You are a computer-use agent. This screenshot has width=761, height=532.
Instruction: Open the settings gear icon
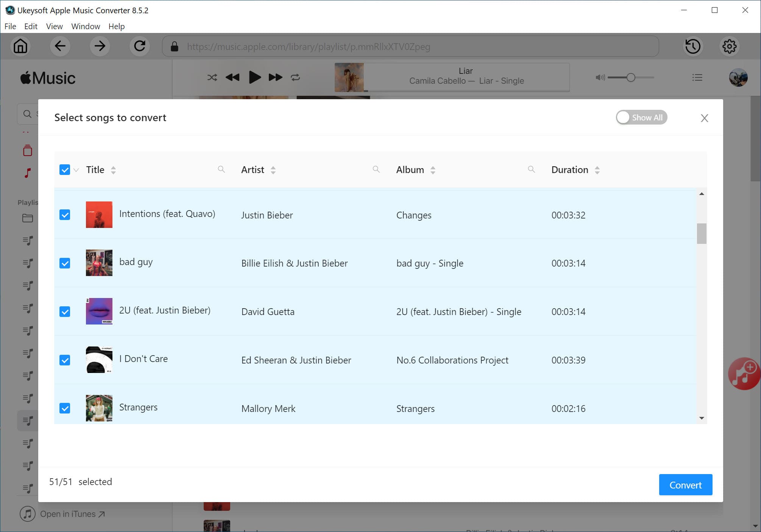click(729, 47)
